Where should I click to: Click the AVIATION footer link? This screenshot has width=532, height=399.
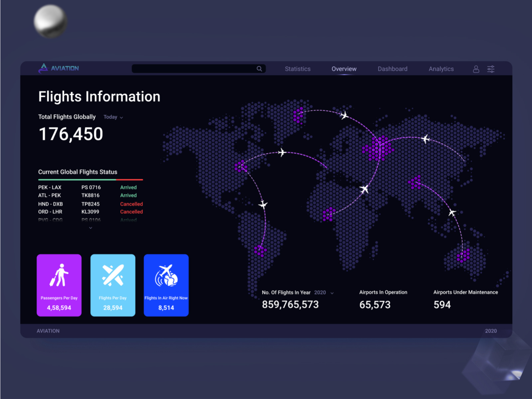[x=48, y=331]
